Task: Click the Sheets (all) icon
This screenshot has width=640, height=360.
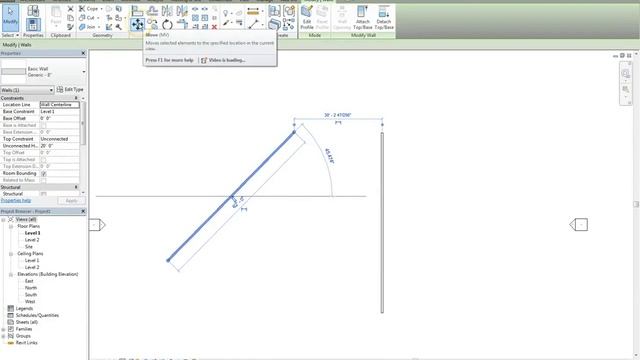Action: [11, 322]
